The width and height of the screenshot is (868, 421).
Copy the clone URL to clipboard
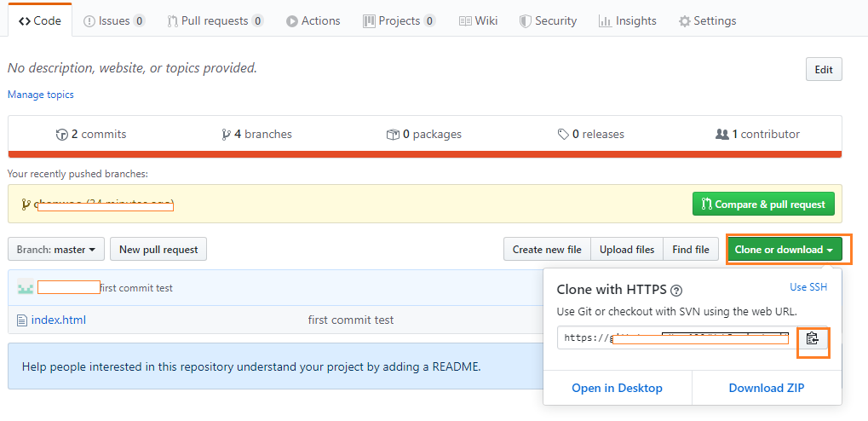pos(812,337)
